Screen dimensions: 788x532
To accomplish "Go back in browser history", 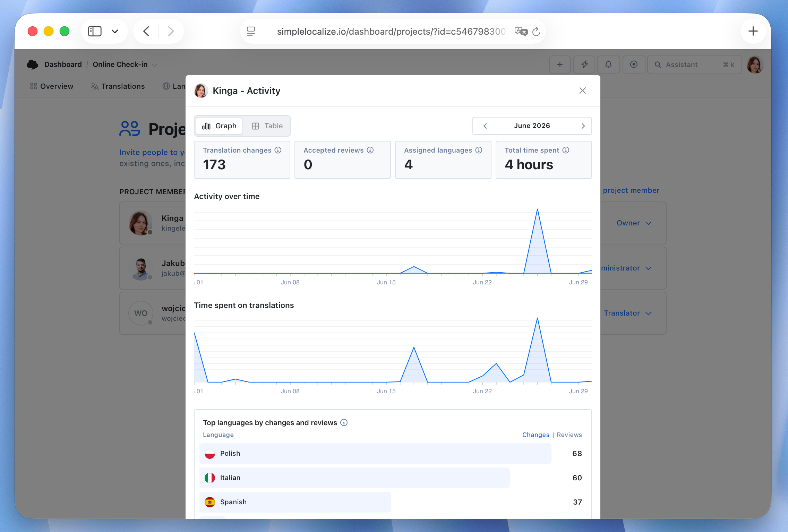I will tap(146, 31).
